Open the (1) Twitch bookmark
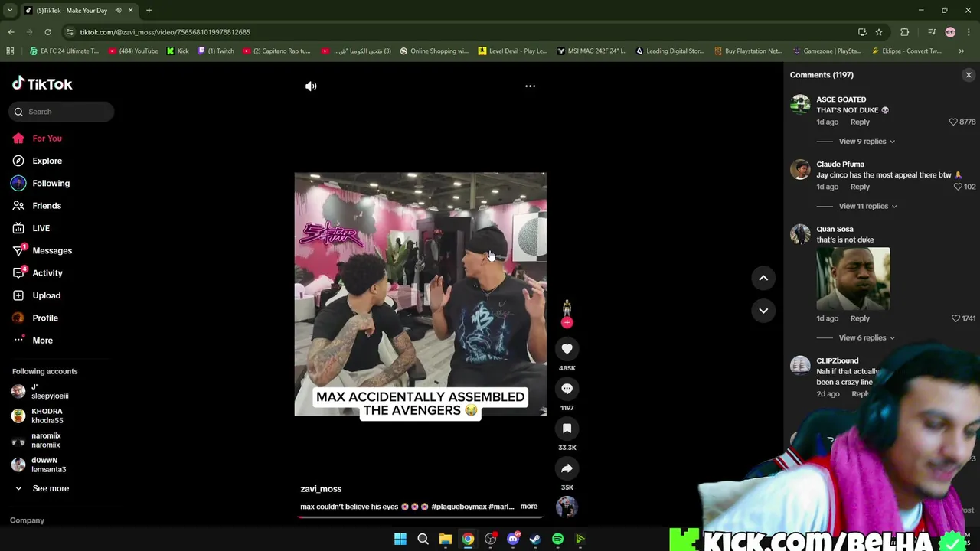Image resolution: width=980 pixels, height=551 pixels. pos(216,51)
